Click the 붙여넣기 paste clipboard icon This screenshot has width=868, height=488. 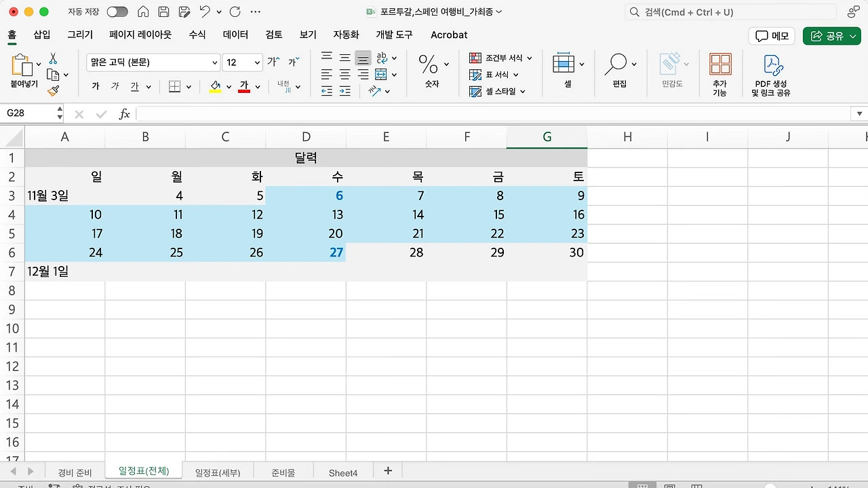click(x=22, y=64)
